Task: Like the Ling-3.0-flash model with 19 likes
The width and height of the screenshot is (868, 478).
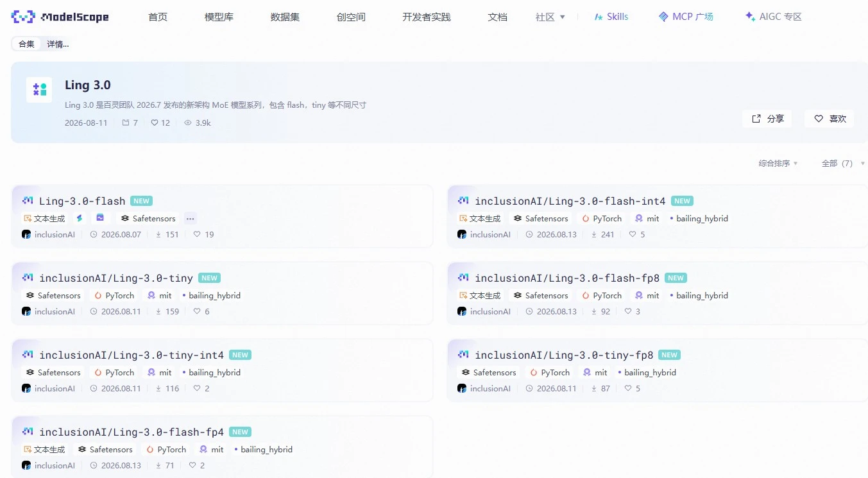Action: click(197, 234)
